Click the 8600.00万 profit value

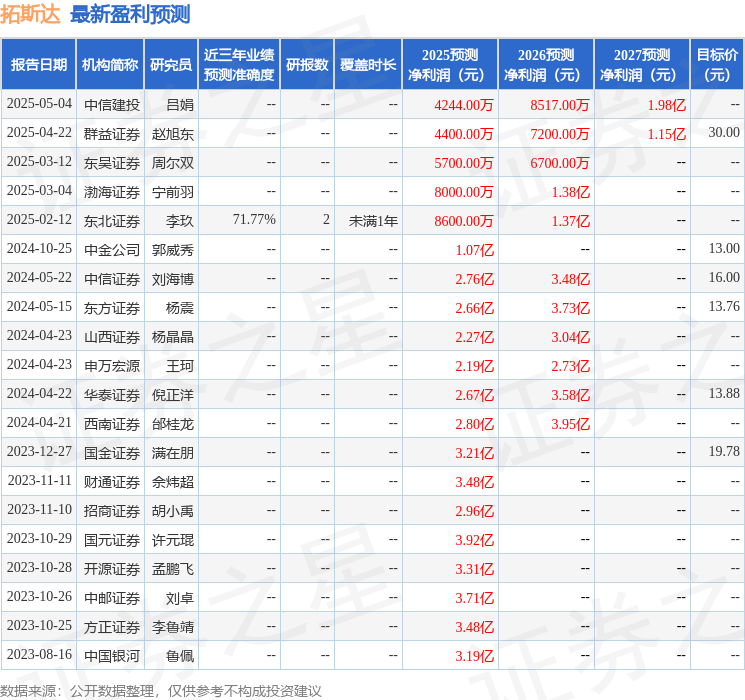click(x=463, y=221)
